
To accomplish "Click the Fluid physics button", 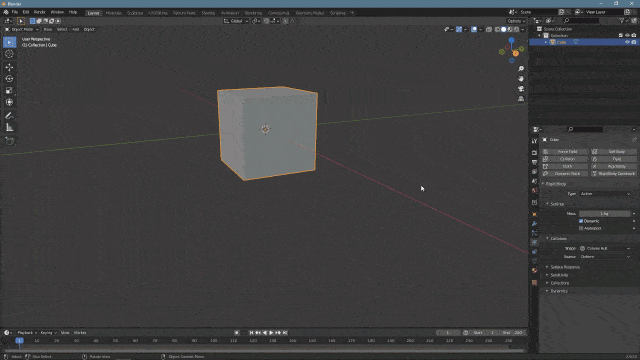I will (614, 159).
